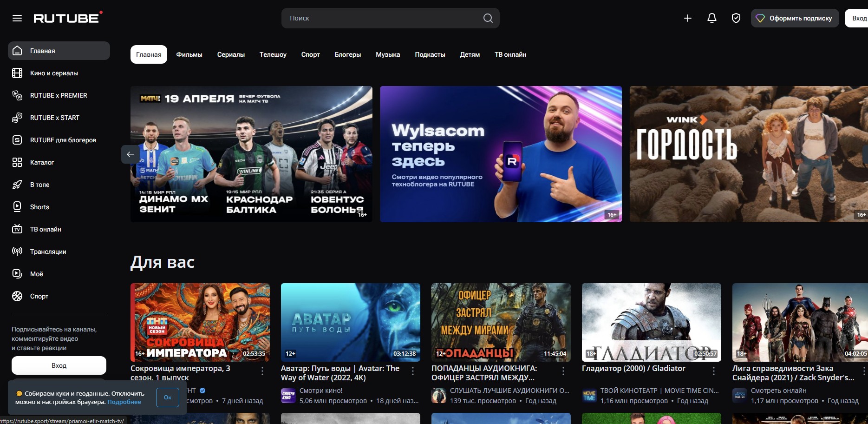Open the Телешоу tab
This screenshot has height=424, width=868.
(x=273, y=54)
